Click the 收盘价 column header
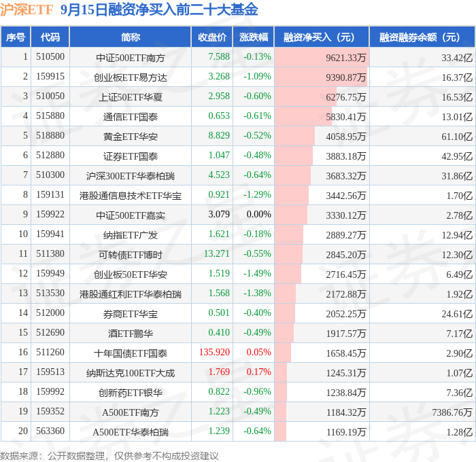The height and width of the screenshot is (462, 476). (x=212, y=37)
